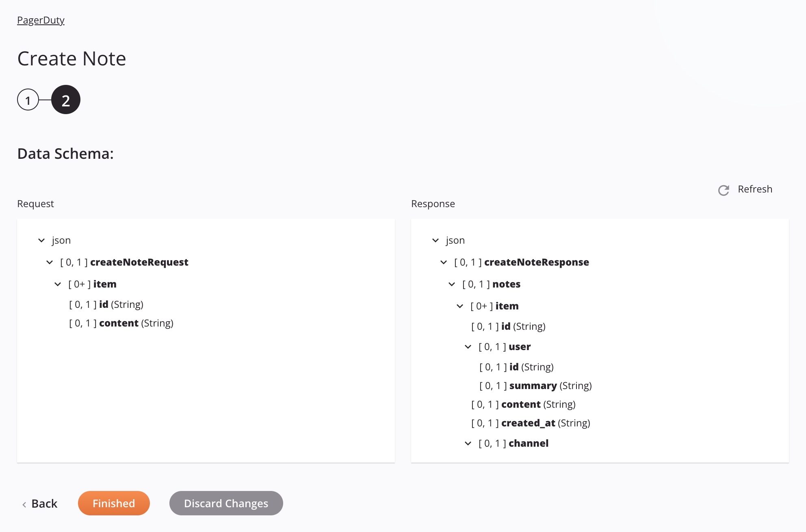Click the PagerDuty breadcrumb link
This screenshot has height=532, width=806.
point(41,19)
